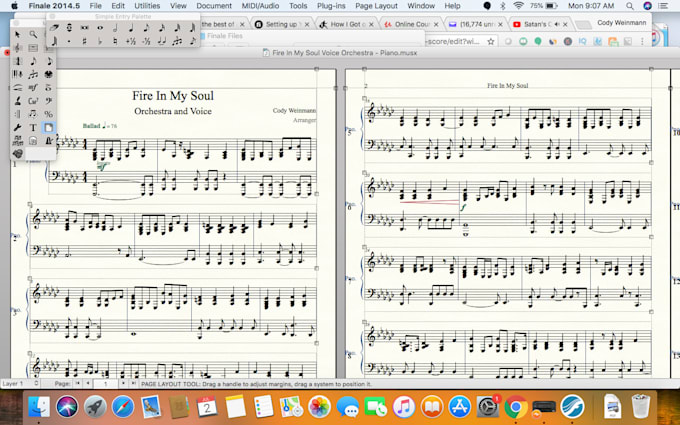
Task: Select the Grace Note tool in Simple Entry
Action: [x=193, y=41]
